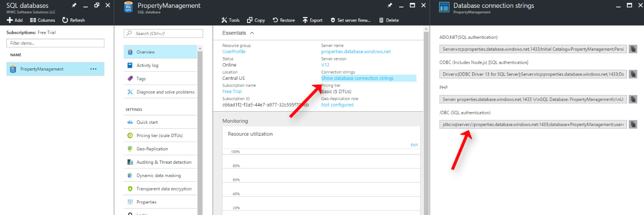Open Overview menu item

pyautogui.click(x=160, y=52)
